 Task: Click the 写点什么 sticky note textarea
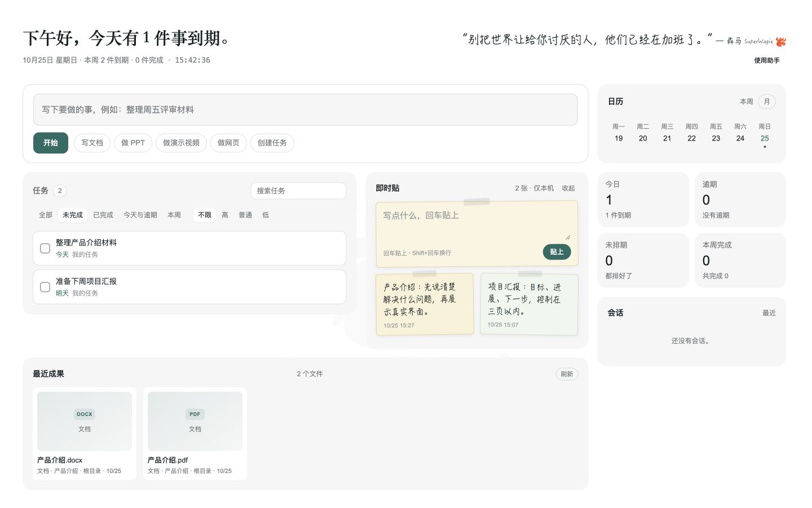point(477,224)
